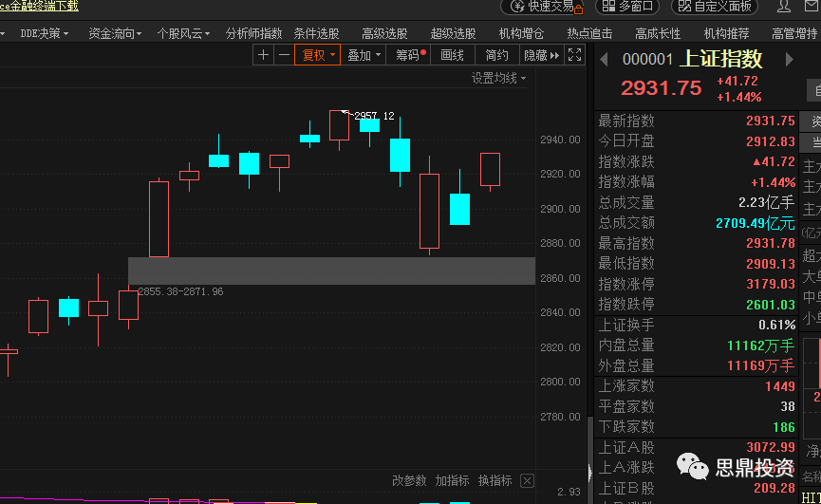Click the latest red candlestick on chart
Image resolution: width=821 pixels, height=504 pixels.
(x=490, y=170)
